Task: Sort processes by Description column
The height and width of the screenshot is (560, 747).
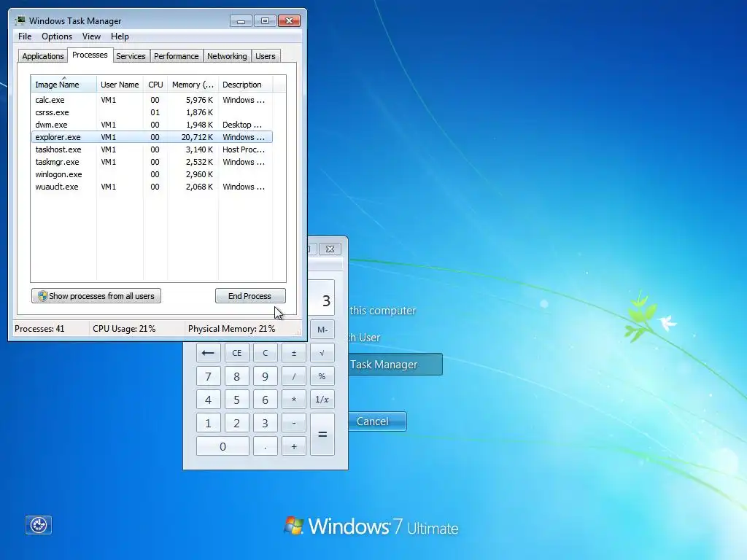Action: [245, 85]
